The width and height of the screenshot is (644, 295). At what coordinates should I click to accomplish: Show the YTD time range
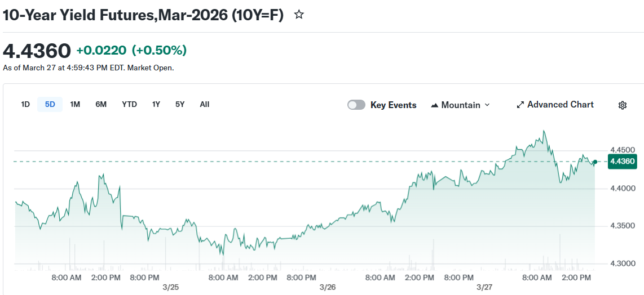click(129, 104)
